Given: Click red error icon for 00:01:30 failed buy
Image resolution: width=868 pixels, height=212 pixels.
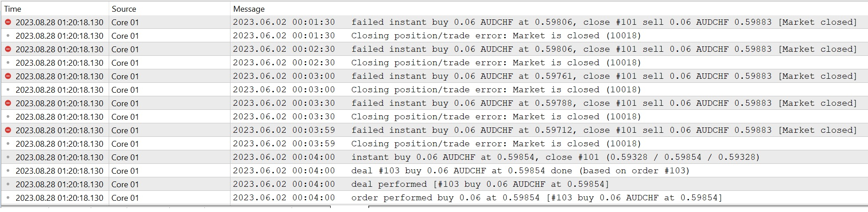Looking at the screenshot, I should click(8, 22).
